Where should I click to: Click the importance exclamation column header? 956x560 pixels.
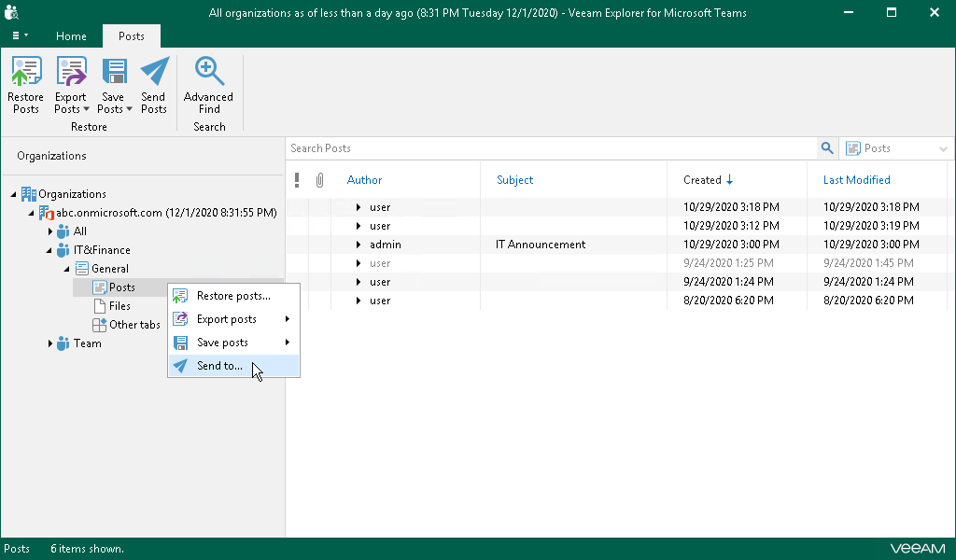point(297,180)
